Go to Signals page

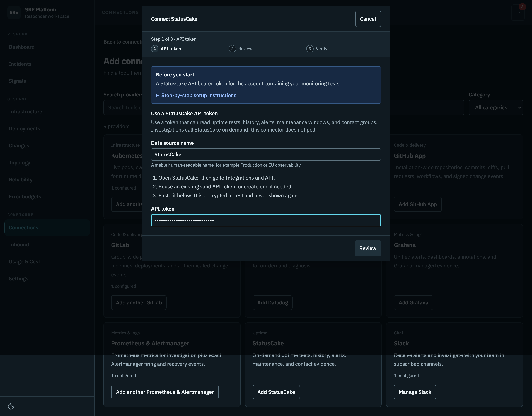click(17, 81)
